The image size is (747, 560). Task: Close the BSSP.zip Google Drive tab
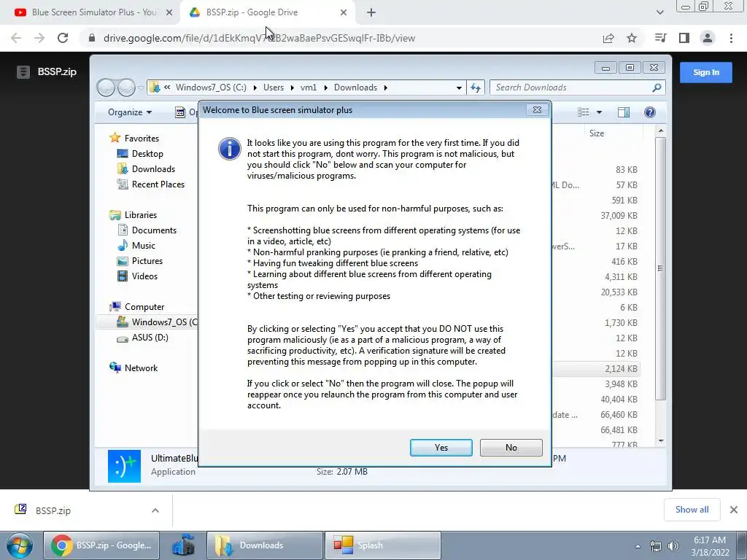point(344,12)
